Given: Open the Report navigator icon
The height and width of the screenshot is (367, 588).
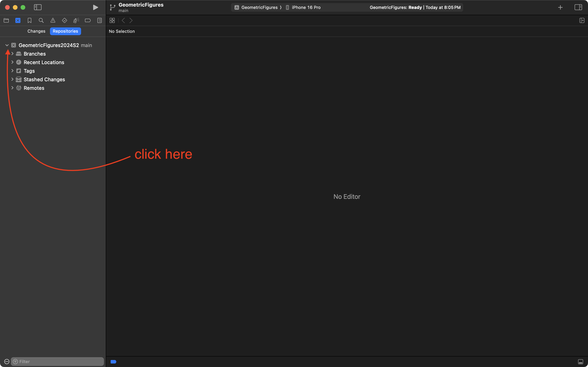Looking at the screenshot, I should [100, 20].
